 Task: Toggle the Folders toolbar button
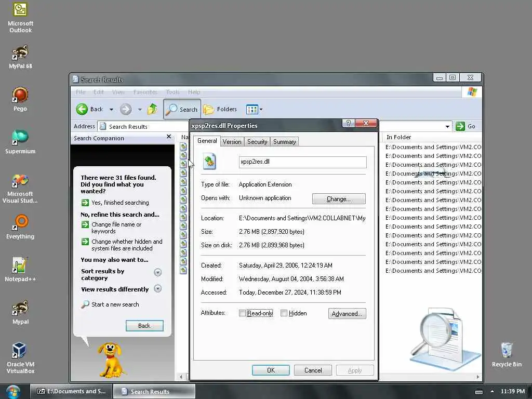(x=220, y=109)
